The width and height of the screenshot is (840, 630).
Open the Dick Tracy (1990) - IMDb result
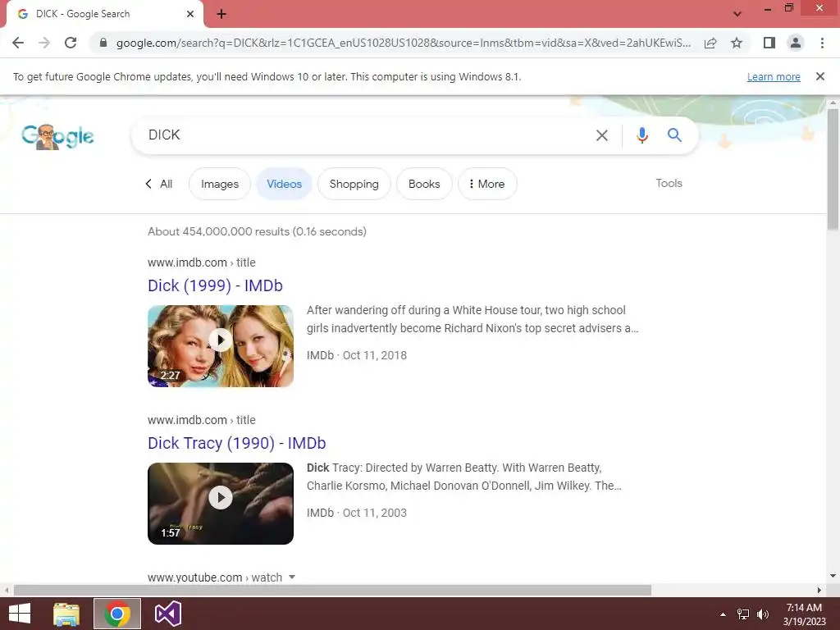237,443
